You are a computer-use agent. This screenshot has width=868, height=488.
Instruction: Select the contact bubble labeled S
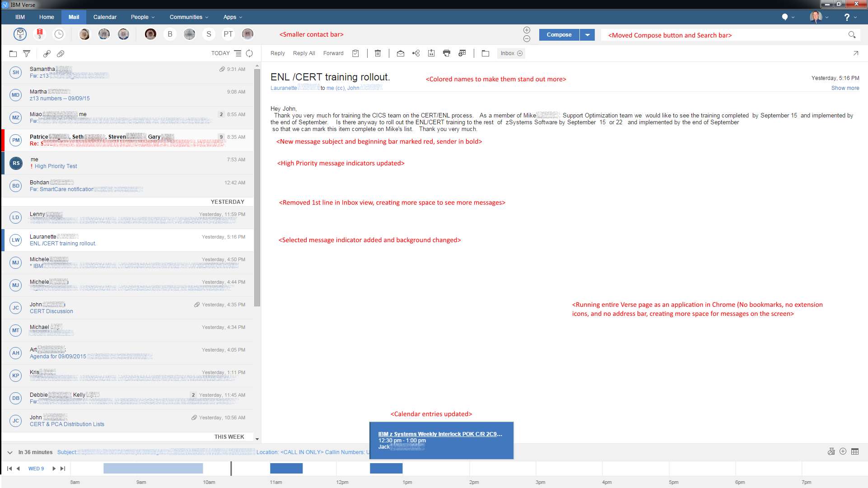(x=209, y=34)
